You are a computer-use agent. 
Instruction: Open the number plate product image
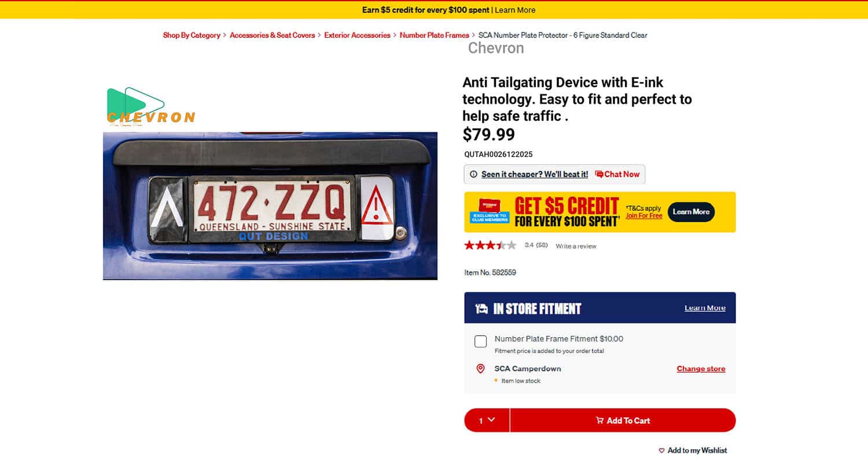tap(270, 206)
